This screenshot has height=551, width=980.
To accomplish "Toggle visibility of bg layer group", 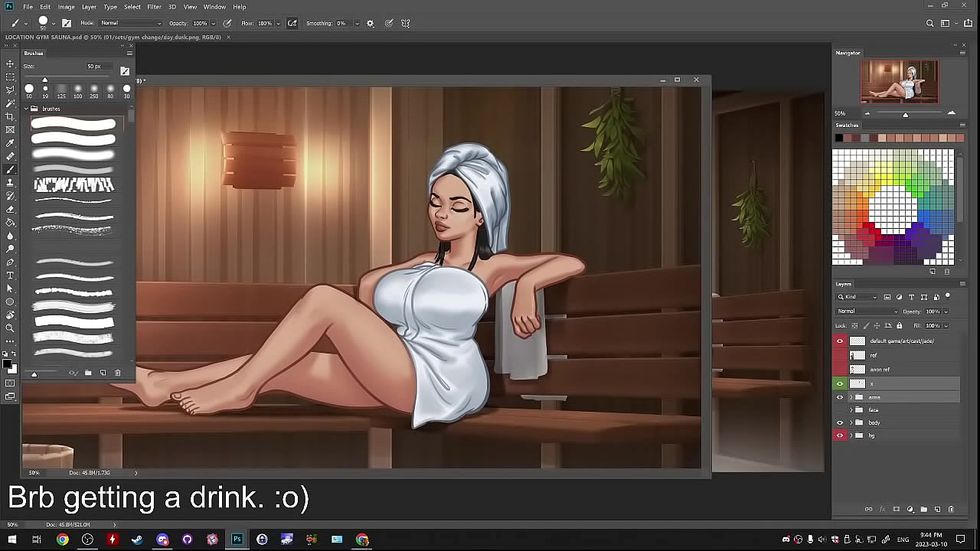I will 840,435.
